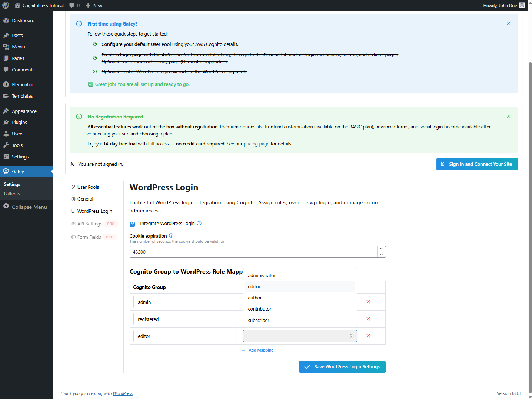
Task: Increase cookie expiration with up arrow
Action: pos(382,249)
